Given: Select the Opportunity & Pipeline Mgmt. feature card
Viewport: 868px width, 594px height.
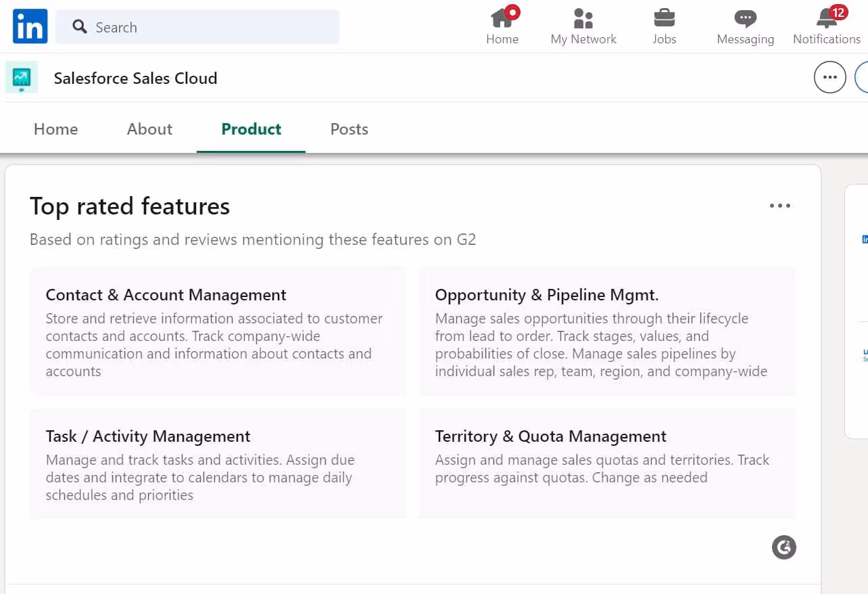Looking at the screenshot, I should tap(607, 332).
